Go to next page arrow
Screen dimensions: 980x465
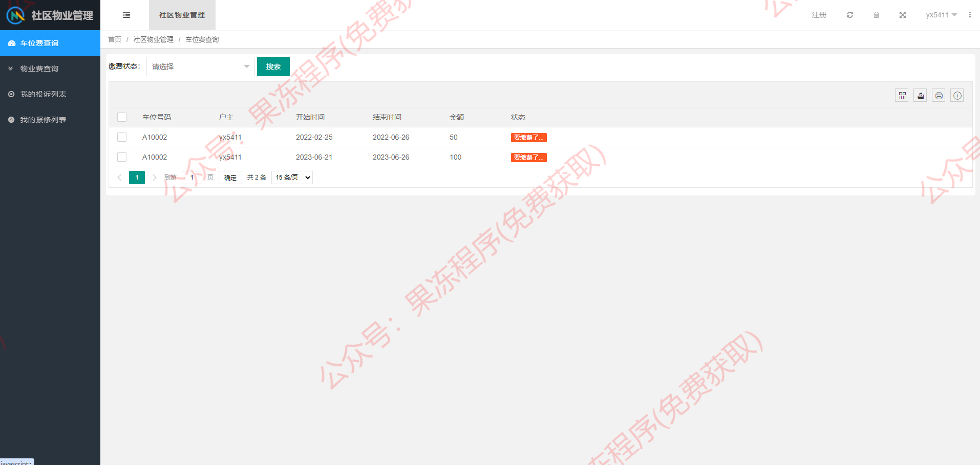154,178
